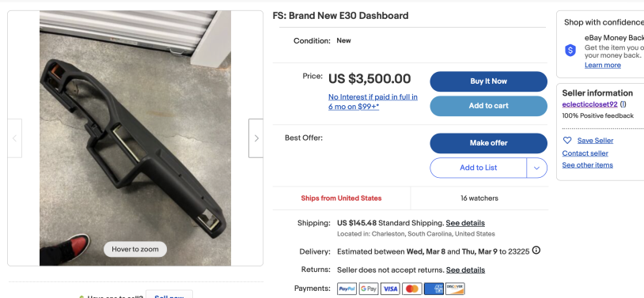The height and width of the screenshot is (298, 644).
Task: Click the See other items link
Action: 587,165
